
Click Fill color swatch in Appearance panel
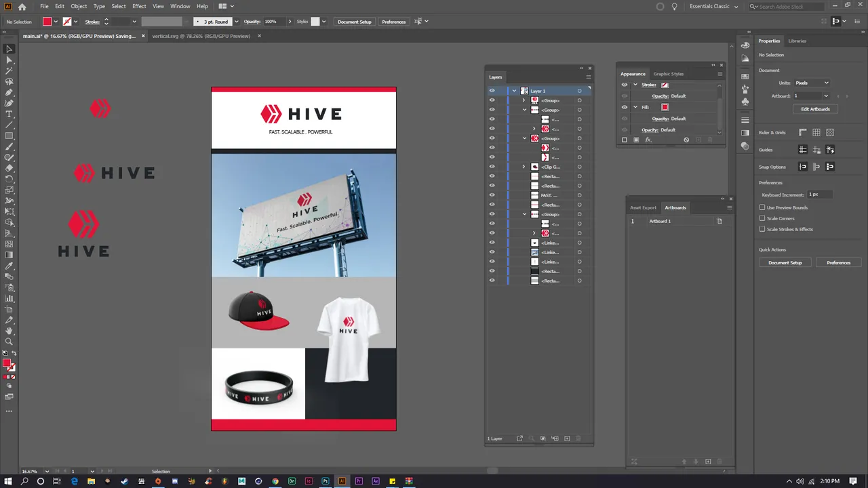coord(665,107)
